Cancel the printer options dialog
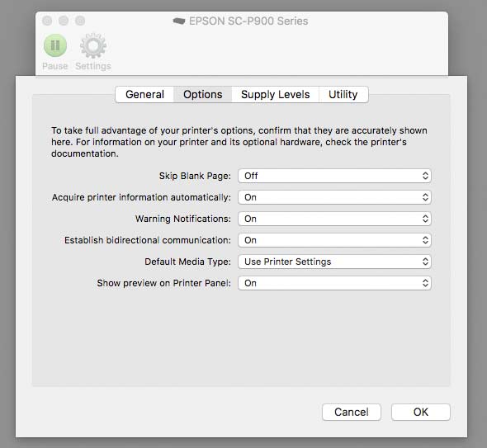This screenshot has height=448, width=487. click(352, 412)
